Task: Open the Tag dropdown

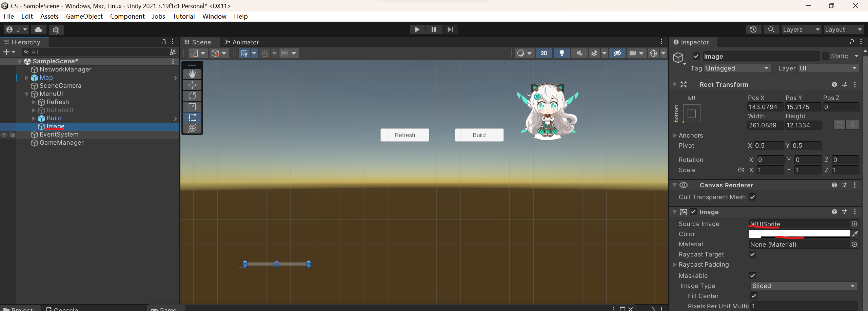Action: coord(737,68)
